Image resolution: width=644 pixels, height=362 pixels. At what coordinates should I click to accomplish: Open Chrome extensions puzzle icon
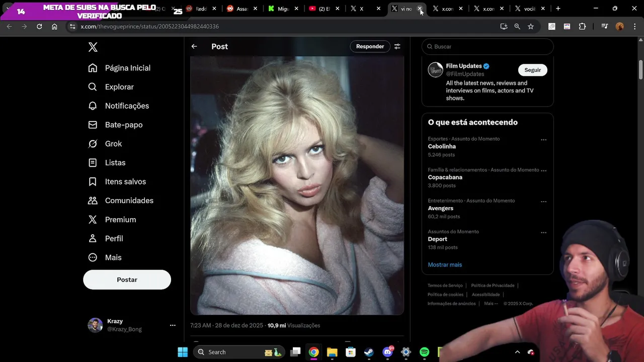[x=582, y=26]
